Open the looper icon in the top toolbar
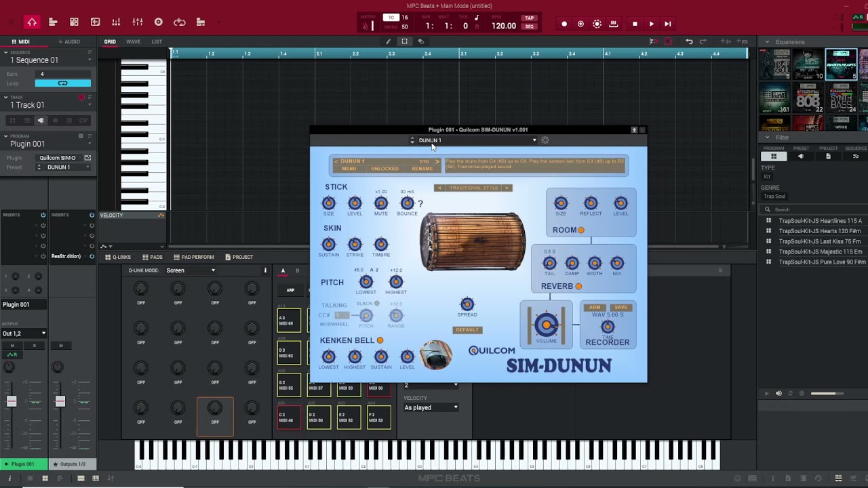This screenshot has height=488, width=868. [180, 22]
